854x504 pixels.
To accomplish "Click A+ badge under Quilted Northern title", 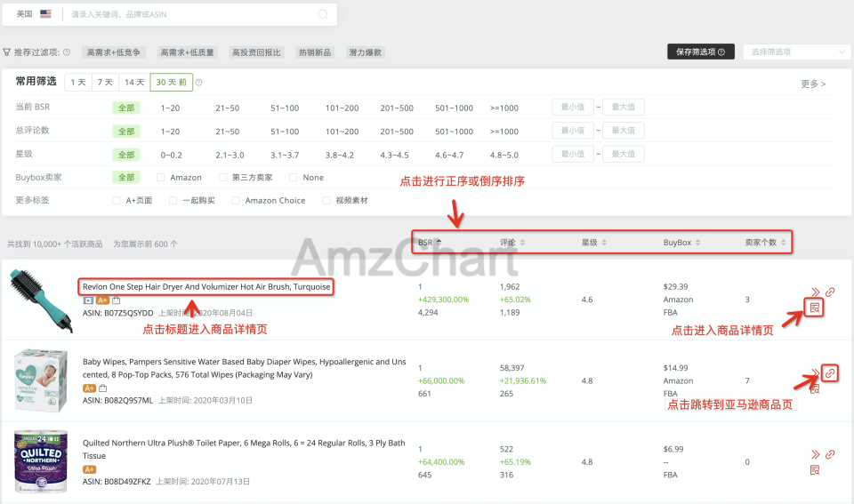I will (x=89, y=469).
